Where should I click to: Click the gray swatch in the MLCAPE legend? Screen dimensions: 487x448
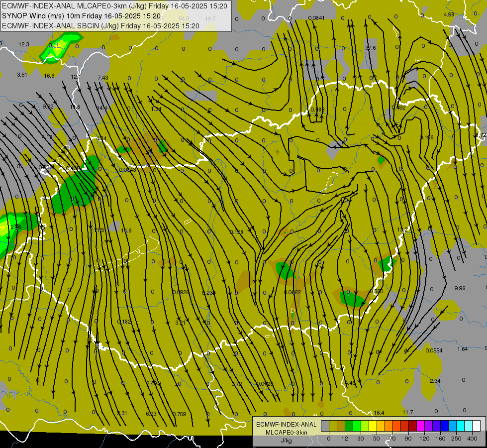click(325, 426)
